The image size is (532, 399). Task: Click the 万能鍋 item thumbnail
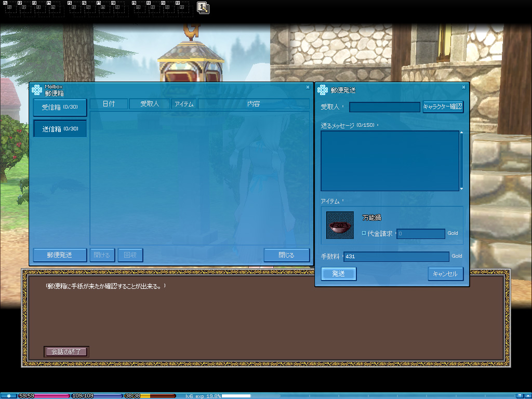[x=340, y=225]
